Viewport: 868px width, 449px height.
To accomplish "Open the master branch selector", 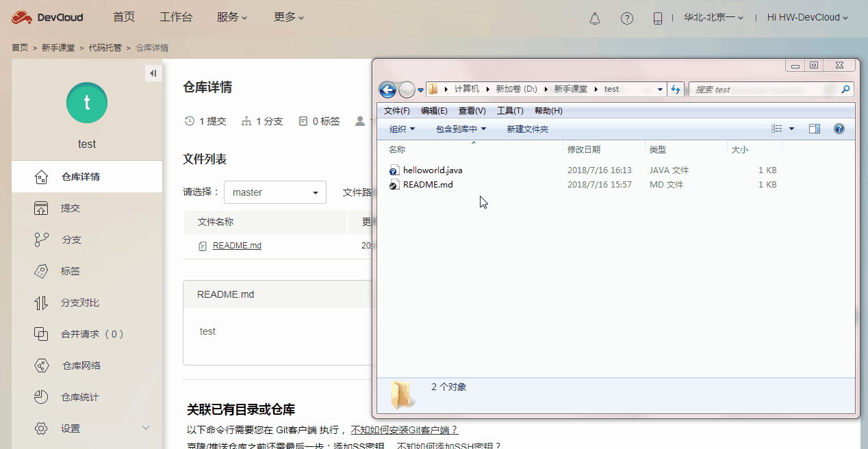I will point(275,192).
